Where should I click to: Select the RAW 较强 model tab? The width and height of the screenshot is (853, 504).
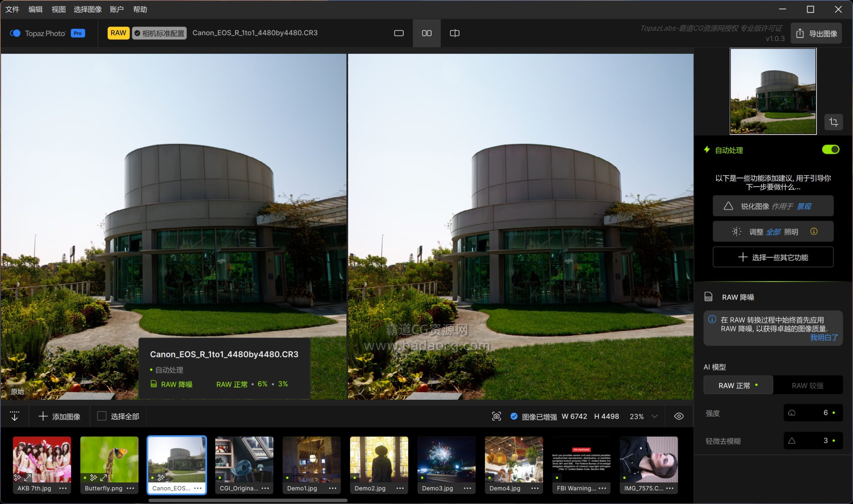pyautogui.click(x=807, y=385)
